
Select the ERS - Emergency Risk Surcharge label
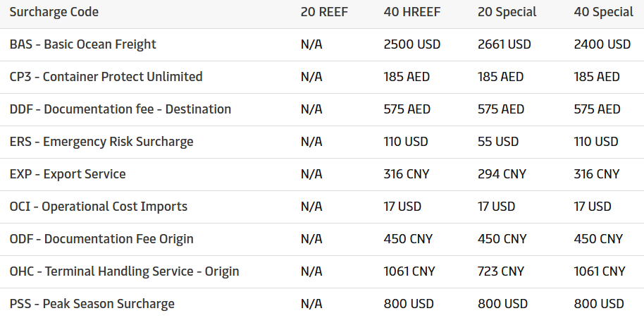click(101, 142)
